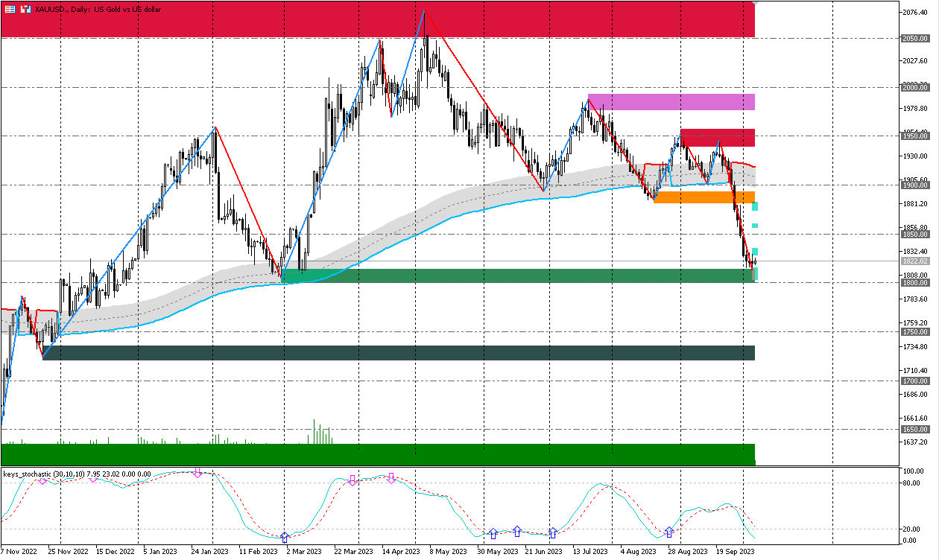Click the 1930.00 price scale value
This screenshot has width=939, height=560.
coord(914,156)
